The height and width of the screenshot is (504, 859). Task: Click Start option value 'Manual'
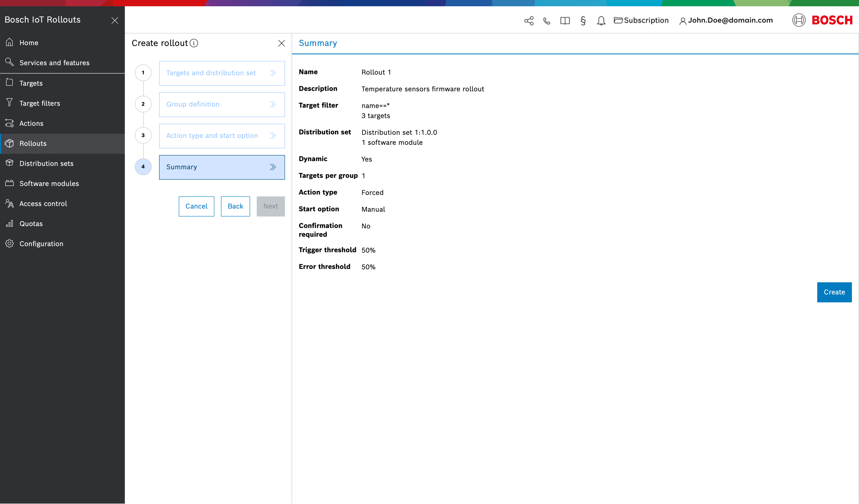tap(373, 209)
